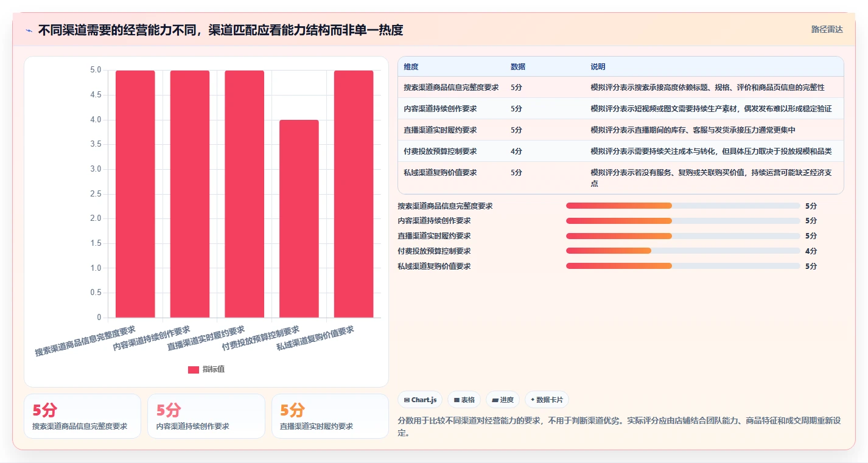
Task: Click the 5分 table cell in 私域渠道 row
Action: click(x=516, y=172)
